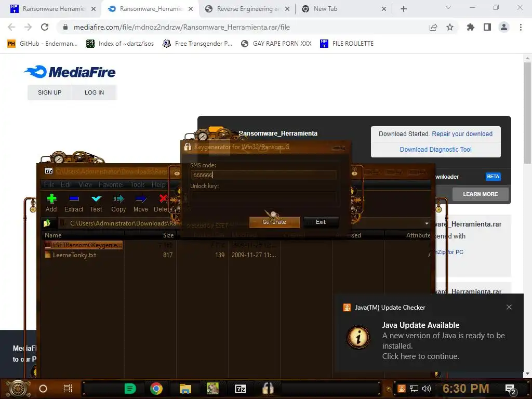Open the Help menu in 7-Zip

click(158, 184)
